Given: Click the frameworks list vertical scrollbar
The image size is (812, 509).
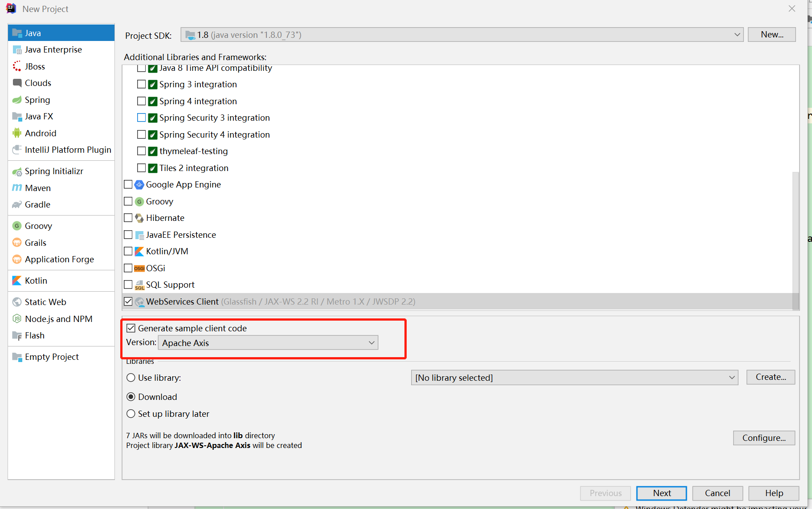Looking at the screenshot, I should [x=796, y=240].
